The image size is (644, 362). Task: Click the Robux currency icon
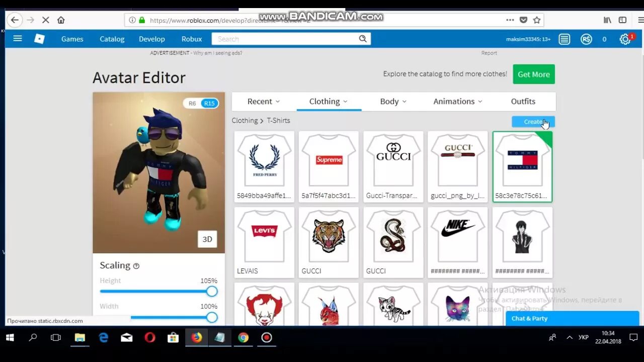586,39
